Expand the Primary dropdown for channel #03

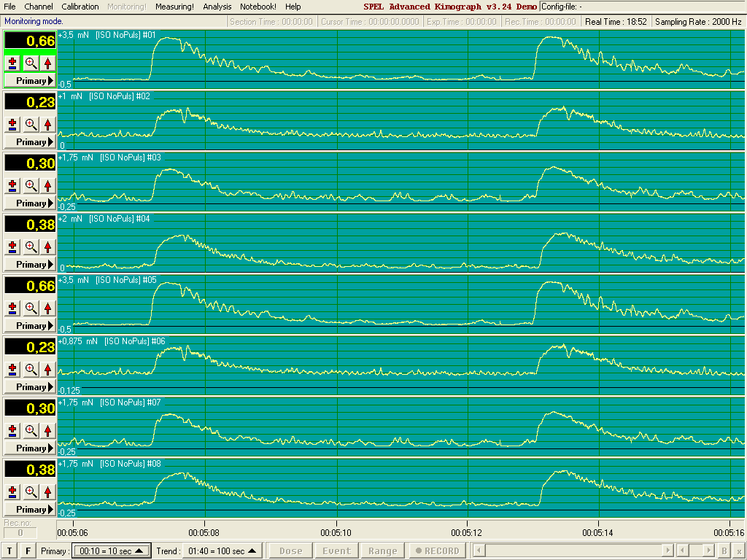click(x=30, y=203)
